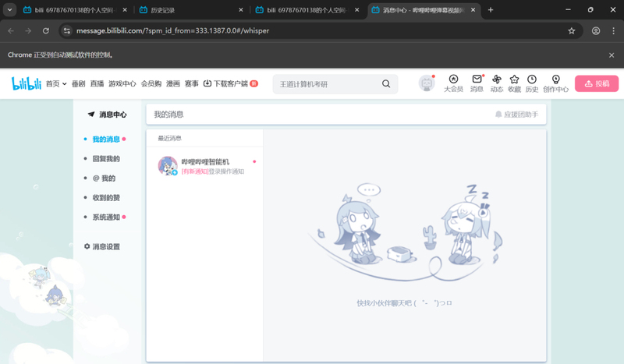Image resolution: width=624 pixels, height=364 pixels.
Task: Click the site information icon in the address bar
Action: (x=67, y=30)
